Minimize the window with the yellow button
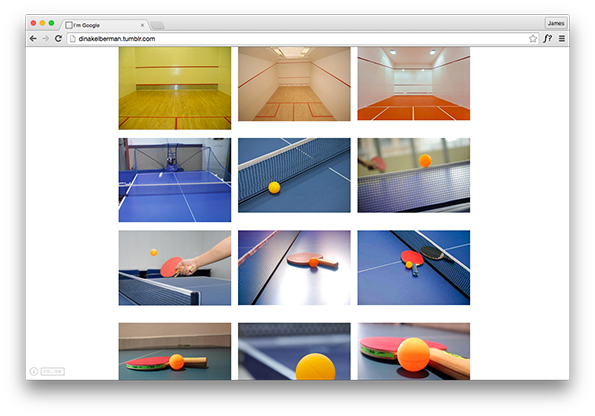This screenshot has width=595, height=416. point(42,23)
